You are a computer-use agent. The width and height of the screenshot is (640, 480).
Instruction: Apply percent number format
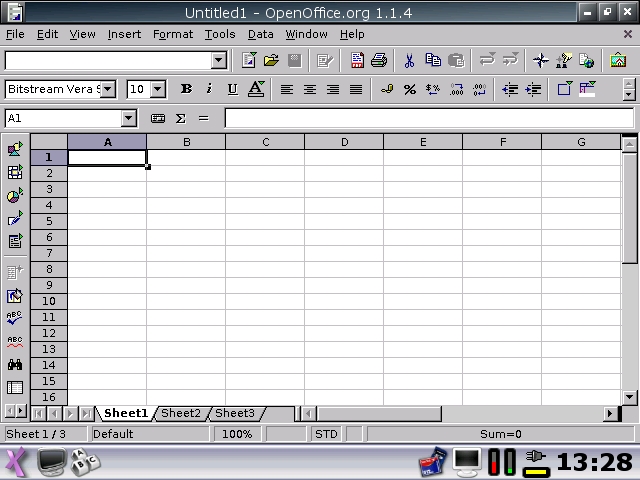[x=410, y=89]
